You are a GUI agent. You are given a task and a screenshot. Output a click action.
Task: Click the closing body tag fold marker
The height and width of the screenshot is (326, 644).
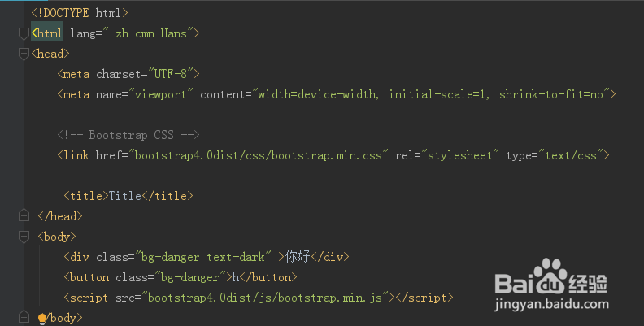(24, 317)
